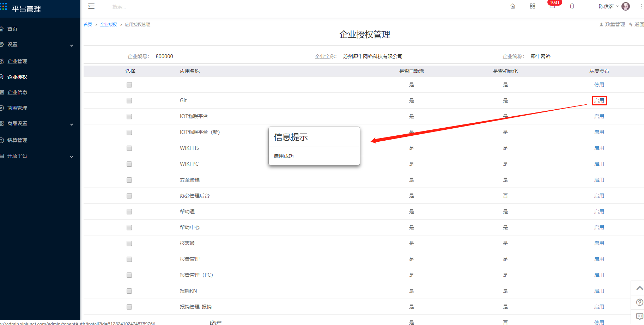Open 结算管理 in sidebar
Image resolution: width=644 pixels, height=325 pixels.
(17, 140)
